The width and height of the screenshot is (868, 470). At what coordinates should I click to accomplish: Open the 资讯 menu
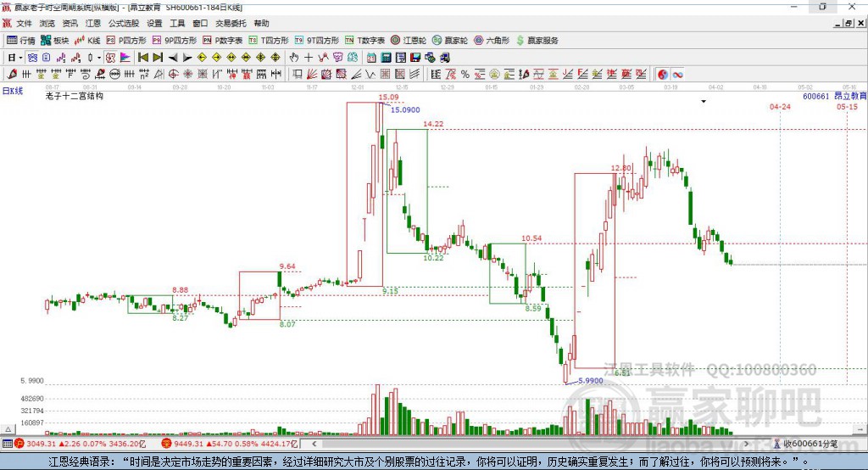pos(70,23)
